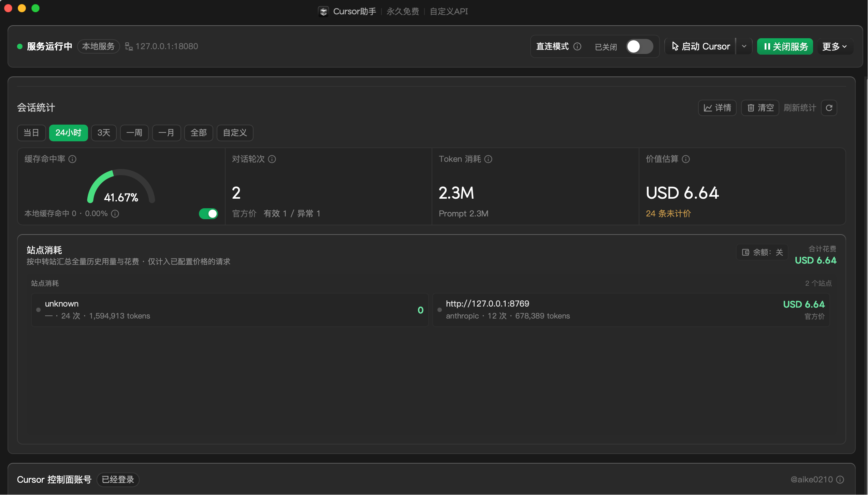868x495 pixels.
Task: Click the 刷新统计 label
Action: click(800, 108)
